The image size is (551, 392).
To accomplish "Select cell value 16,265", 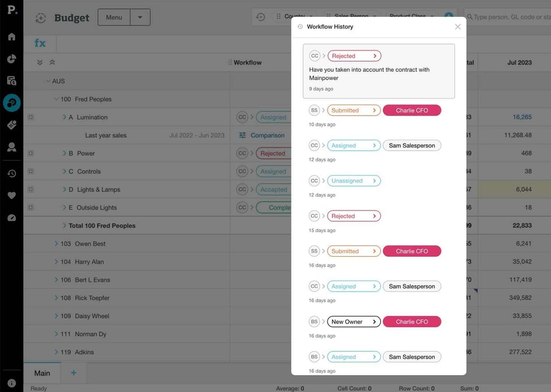I will [x=522, y=117].
